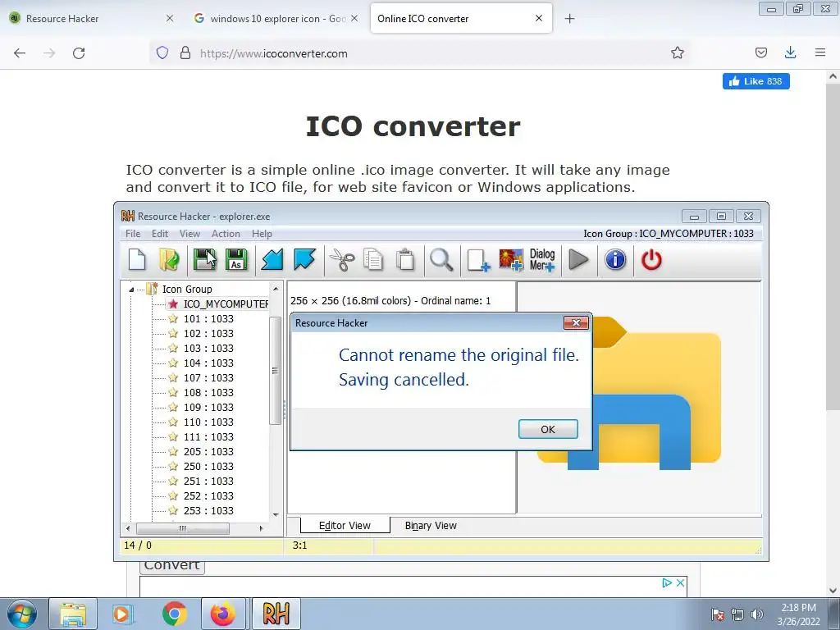
Task: Click the Copy pages icon
Action: [373, 260]
